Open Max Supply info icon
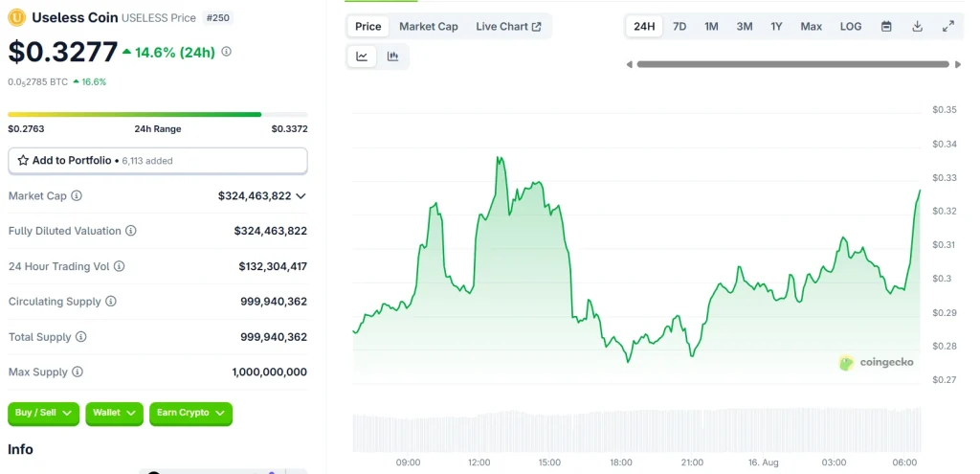Screen dimensions: 980x474 [x=77, y=372]
